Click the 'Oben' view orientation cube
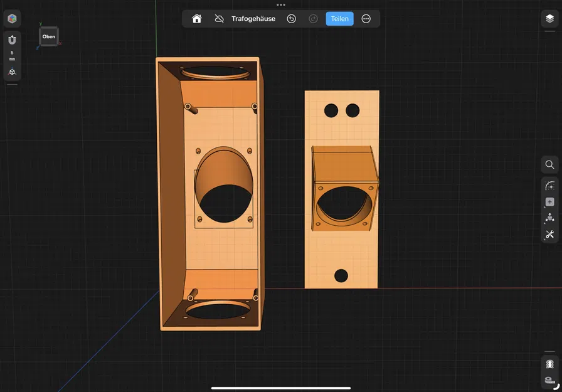562x392 pixels. click(x=49, y=36)
